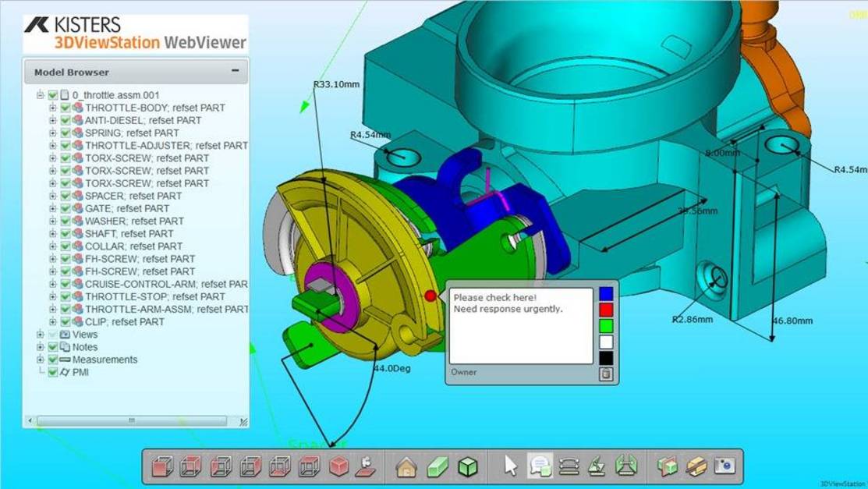Click the Notes icon in the tree
The width and height of the screenshot is (868, 489).
(x=65, y=347)
